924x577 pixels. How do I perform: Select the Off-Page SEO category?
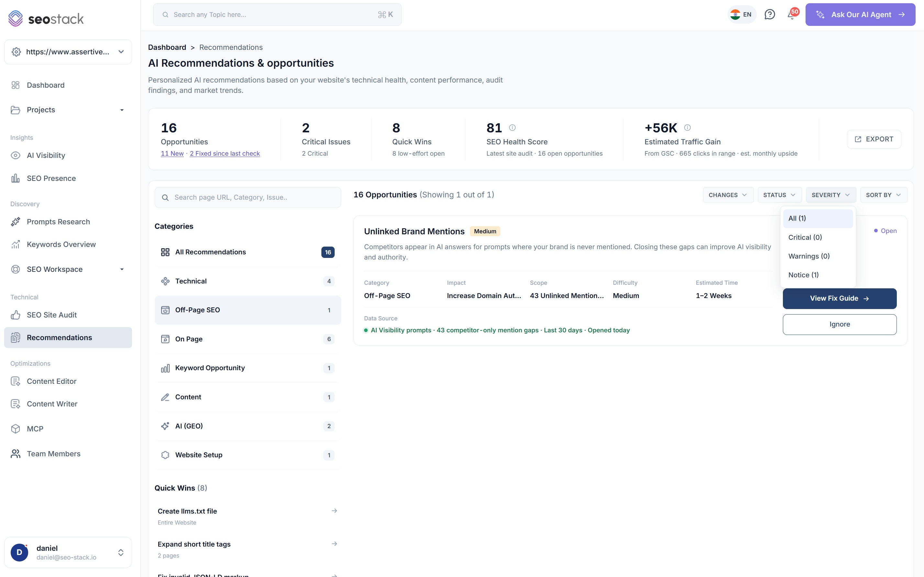[x=247, y=310]
